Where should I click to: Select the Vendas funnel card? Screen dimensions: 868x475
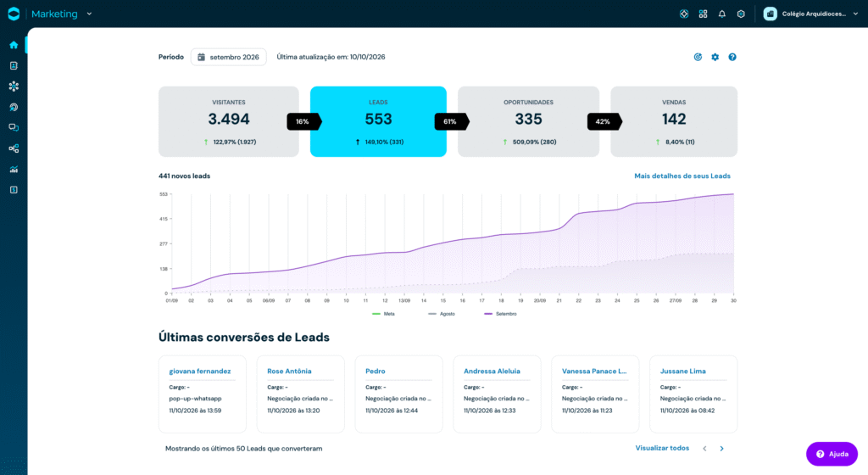pyautogui.click(x=674, y=121)
